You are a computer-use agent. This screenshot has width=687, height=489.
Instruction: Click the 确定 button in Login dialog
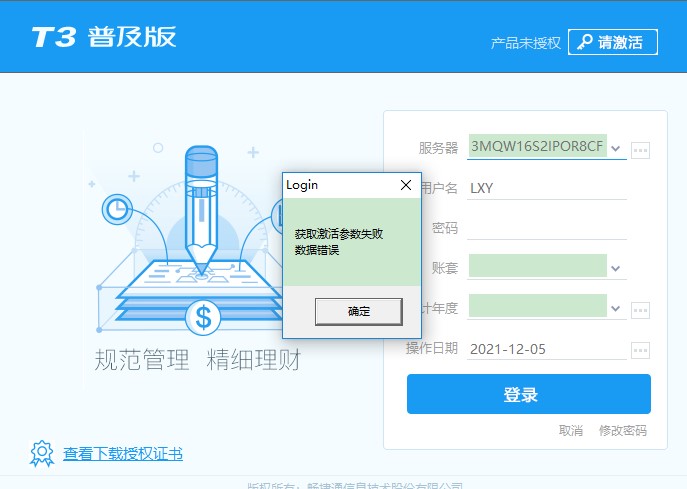tap(358, 312)
